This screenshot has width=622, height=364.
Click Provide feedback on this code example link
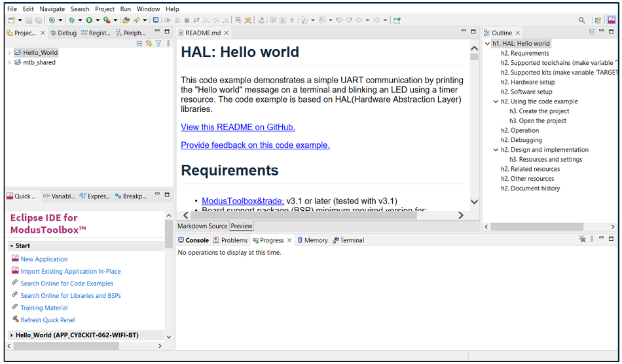(255, 145)
